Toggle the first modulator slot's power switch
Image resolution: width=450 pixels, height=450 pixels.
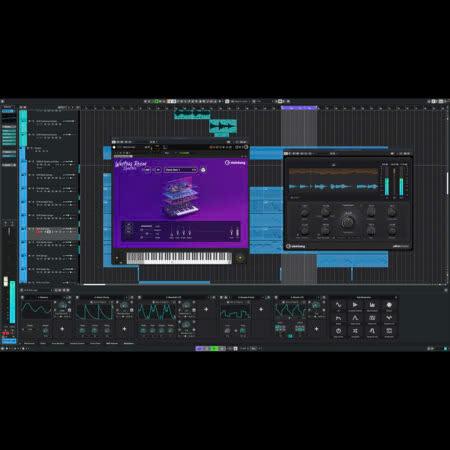tap(22, 297)
